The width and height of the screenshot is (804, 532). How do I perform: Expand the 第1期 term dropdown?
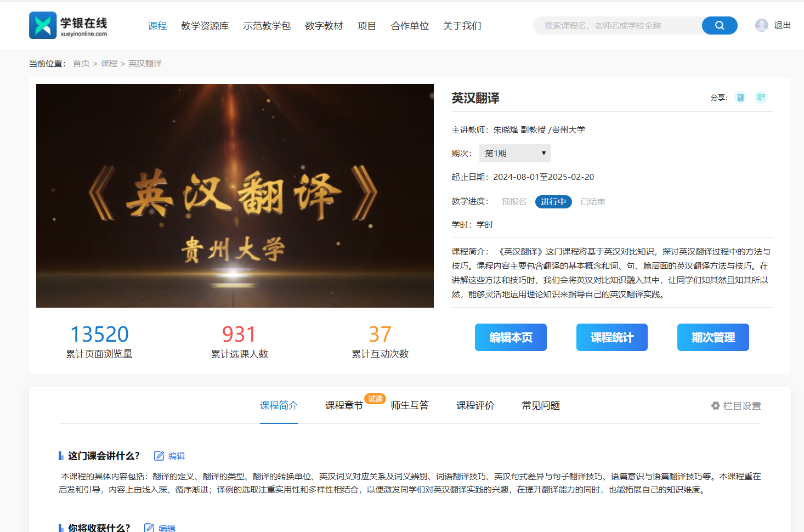[514, 154]
